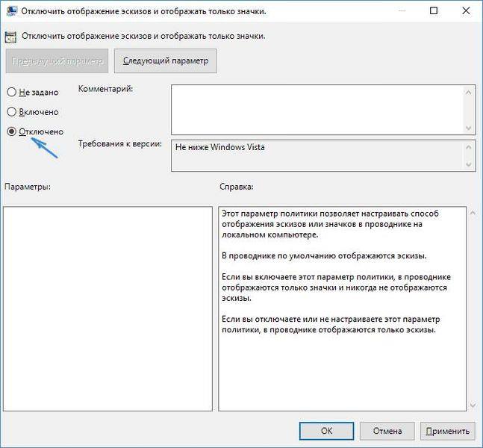Click the heading 'Отключить отображение эскизов' beside the policy icon
Image resolution: width=483 pixels, height=448 pixels.
click(x=143, y=36)
